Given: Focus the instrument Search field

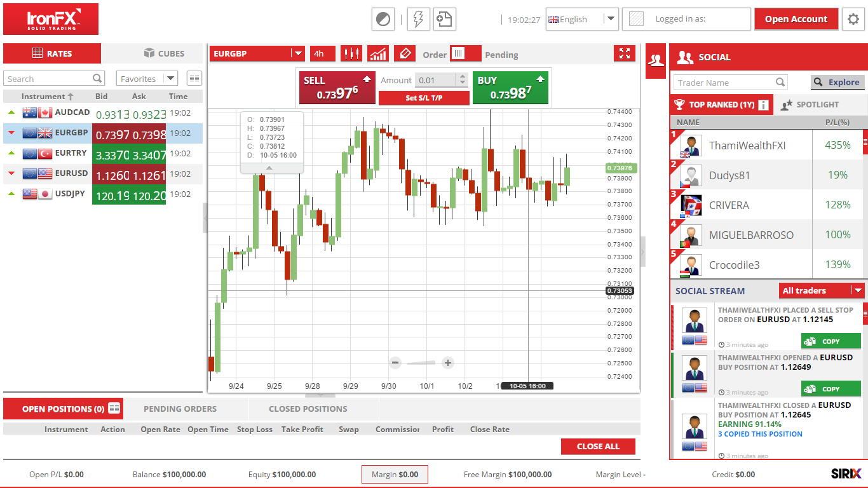Looking at the screenshot, I should (54, 79).
